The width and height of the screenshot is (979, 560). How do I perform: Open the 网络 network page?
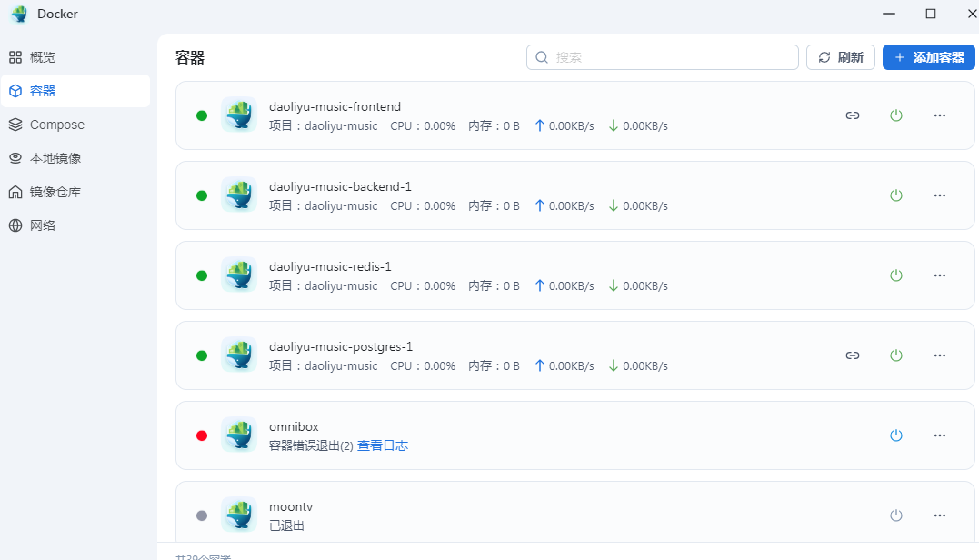point(75,226)
